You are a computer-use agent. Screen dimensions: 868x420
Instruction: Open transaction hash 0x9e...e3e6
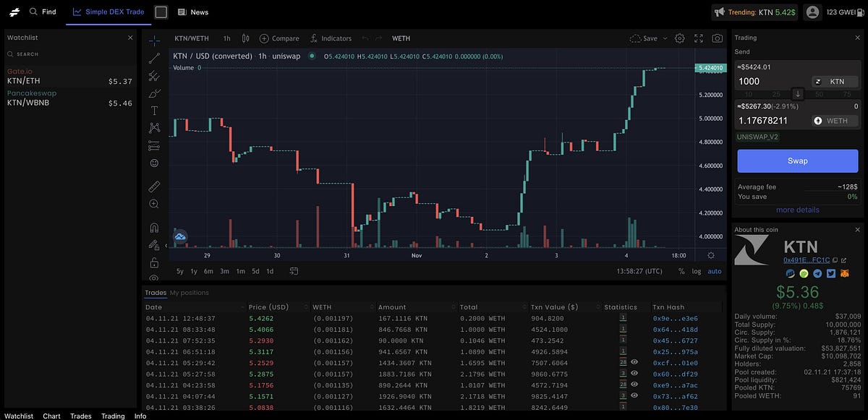pos(676,318)
